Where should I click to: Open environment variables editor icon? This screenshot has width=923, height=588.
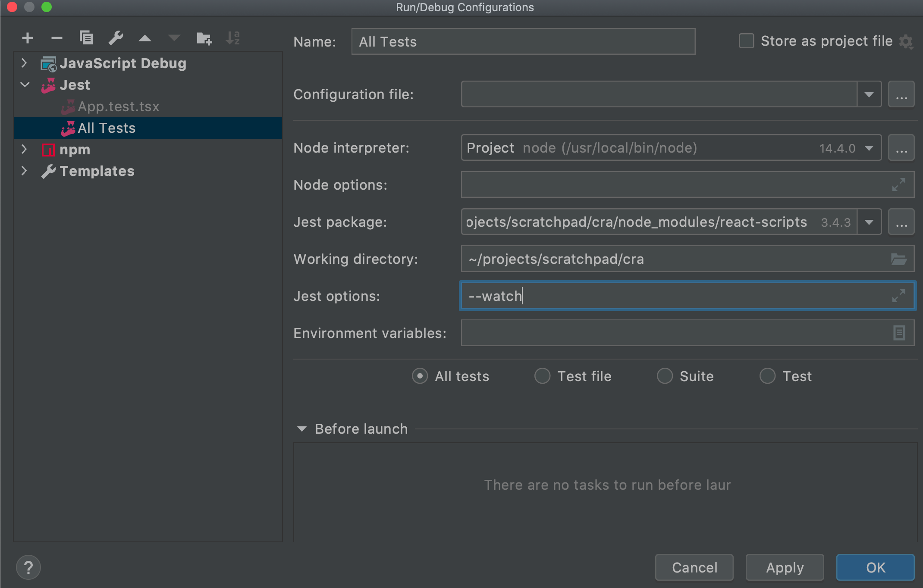(899, 333)
